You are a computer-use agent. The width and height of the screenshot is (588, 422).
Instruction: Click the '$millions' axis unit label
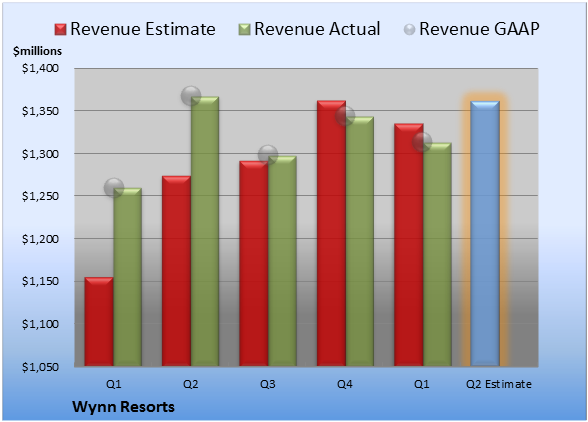[x=38, y=51]
